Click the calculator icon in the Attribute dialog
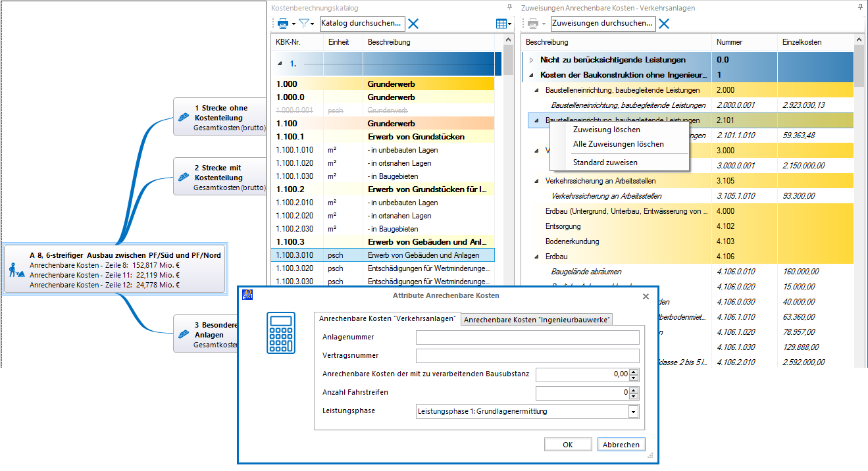The height and width of the screenshot is (471, 868). coord(281,333)
